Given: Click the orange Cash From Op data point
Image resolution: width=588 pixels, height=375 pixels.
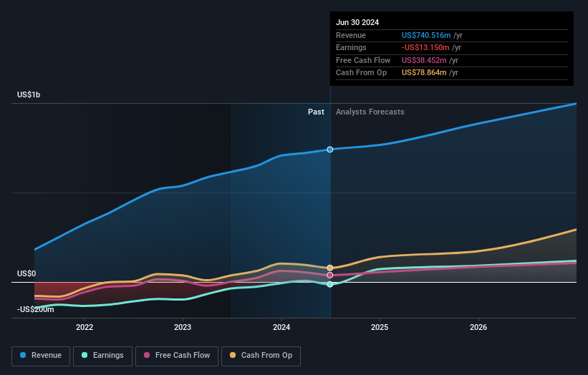Looking at the screenshot, I should point(330,268).
